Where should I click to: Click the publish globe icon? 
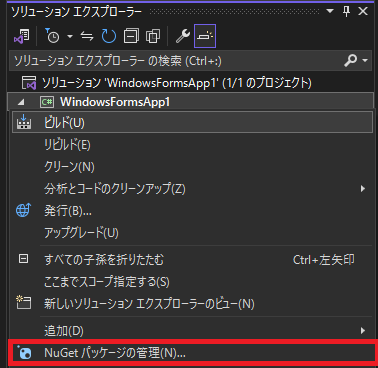click(23, 210)
